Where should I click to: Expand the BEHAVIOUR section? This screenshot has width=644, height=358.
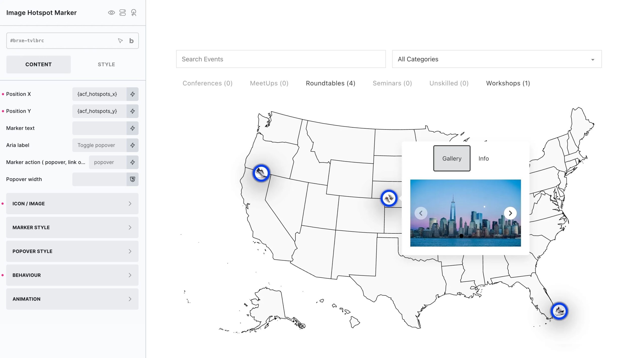pos(72,275)
